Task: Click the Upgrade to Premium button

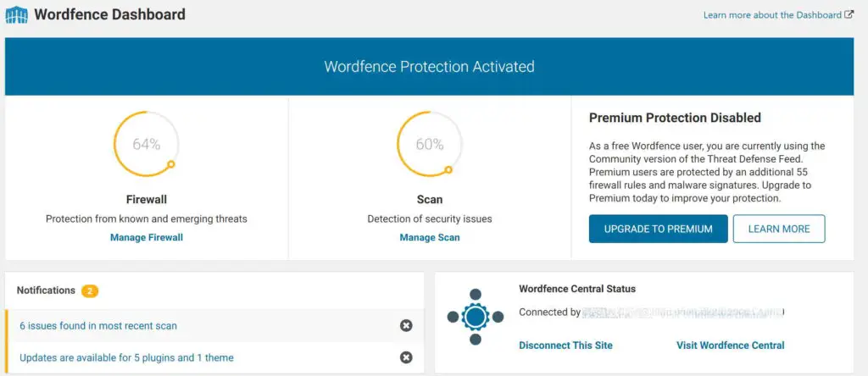Action: click(658, 229)
